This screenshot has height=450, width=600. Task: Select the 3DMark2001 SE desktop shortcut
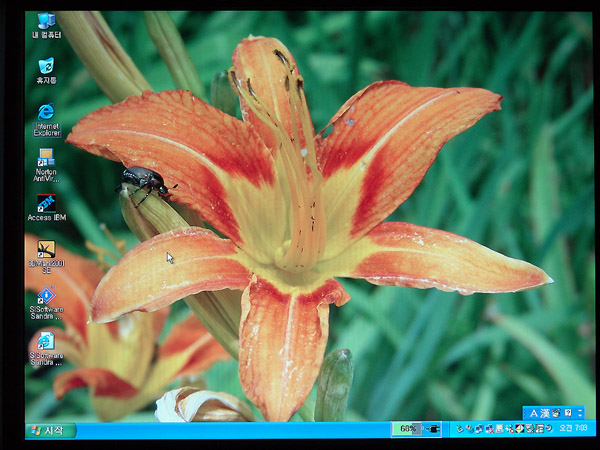point(46,256)
